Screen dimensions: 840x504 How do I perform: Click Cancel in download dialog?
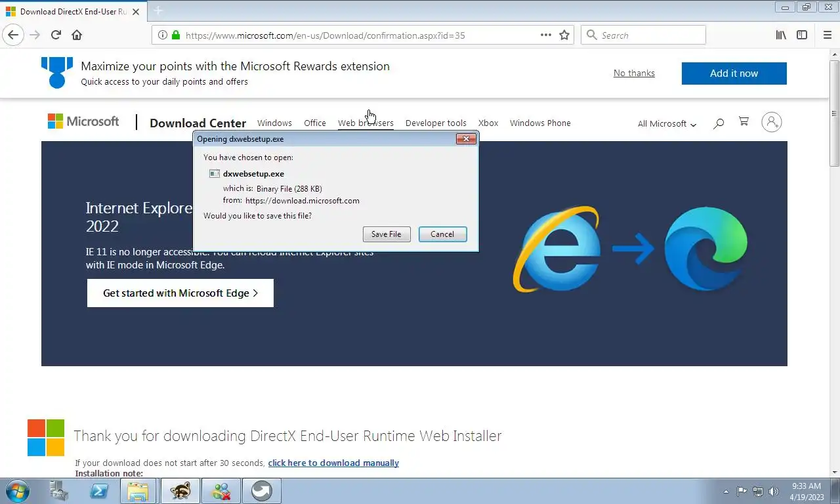pos(442,234)
